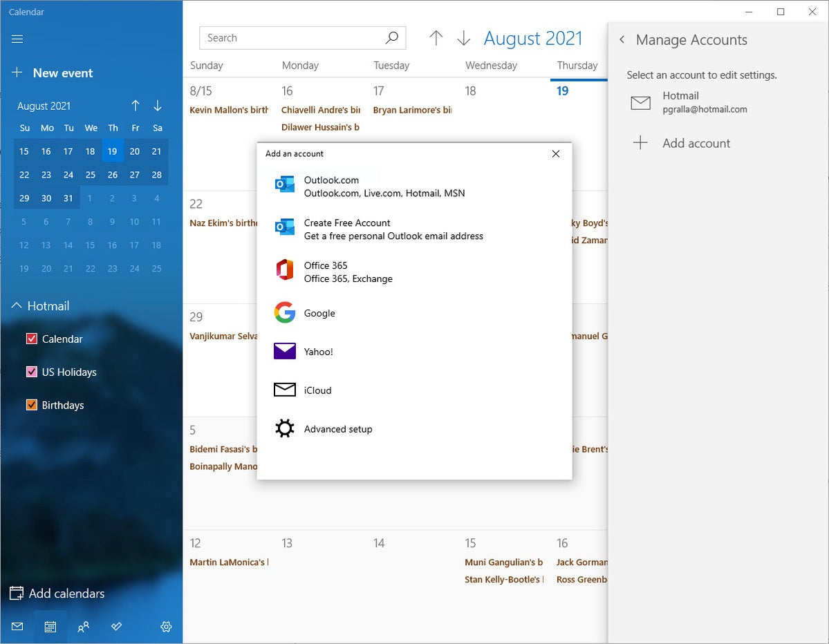Select day 19 in mini calendar
Image resolution: width=829 pixels, height=644 pixels.
pos(113,151)
